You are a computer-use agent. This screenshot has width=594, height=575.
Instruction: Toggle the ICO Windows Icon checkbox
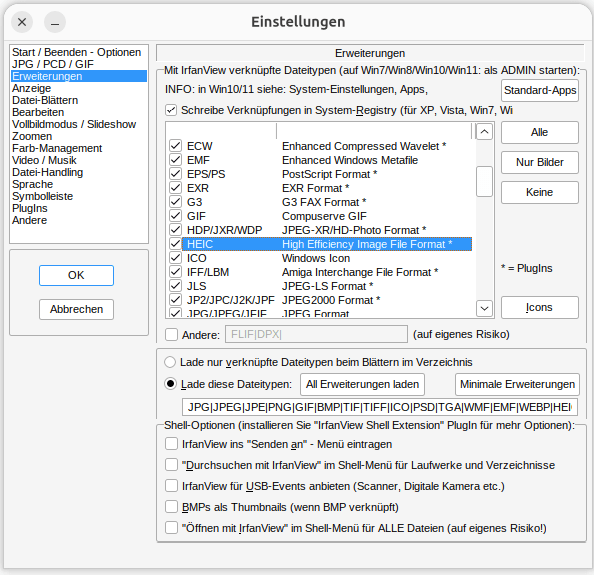pyautogui.click(x=175, y=258)
